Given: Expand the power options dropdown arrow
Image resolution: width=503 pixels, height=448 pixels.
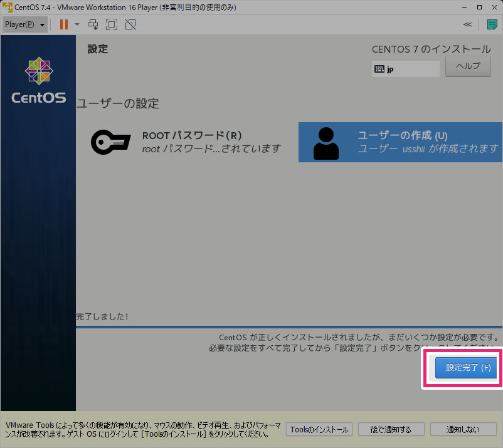Looking at the screenshot, I should point(77,24).
